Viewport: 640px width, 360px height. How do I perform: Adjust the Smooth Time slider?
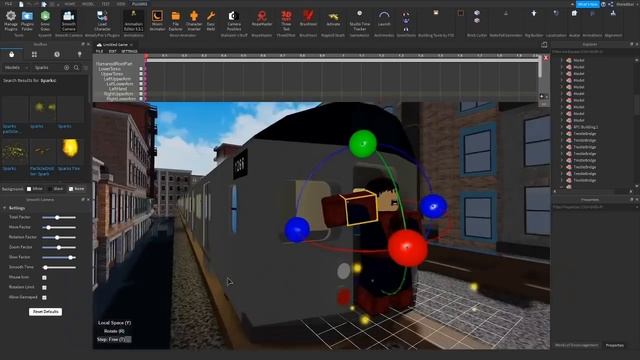click(x=59, y=267)
